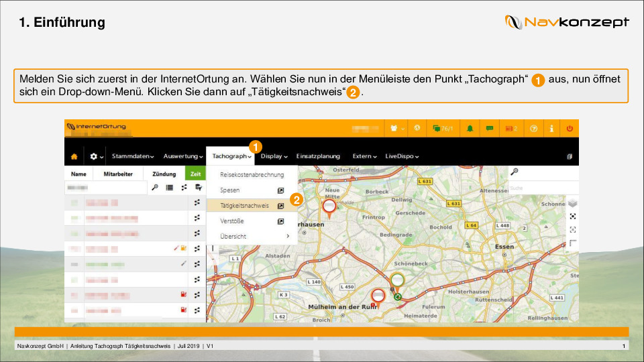The height and width of the screenshot is (362, 644).
Task: Open the red alert counter icon
Action: (x=511, y=129)
